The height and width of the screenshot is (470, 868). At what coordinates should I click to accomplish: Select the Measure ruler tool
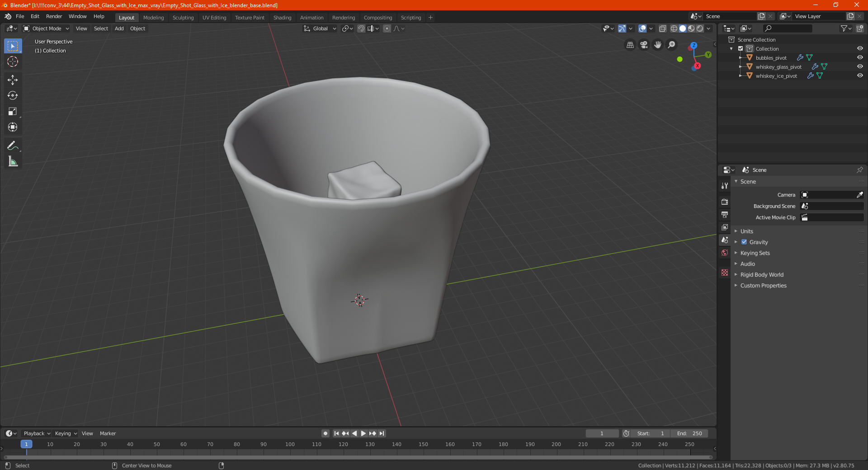(x=13, y=161)
